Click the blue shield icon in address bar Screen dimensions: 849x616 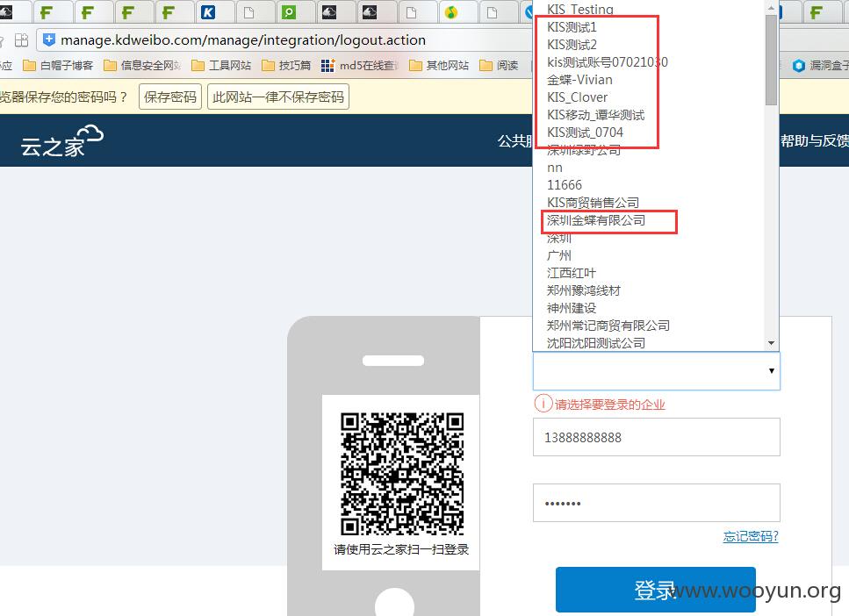point(49,39)
